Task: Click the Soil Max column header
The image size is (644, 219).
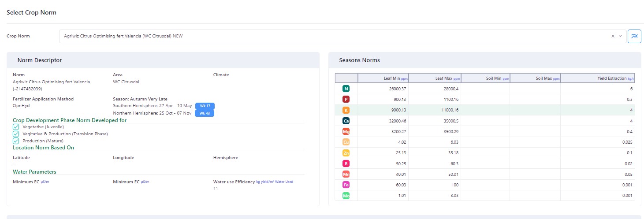Action: (x=535, y=78)
